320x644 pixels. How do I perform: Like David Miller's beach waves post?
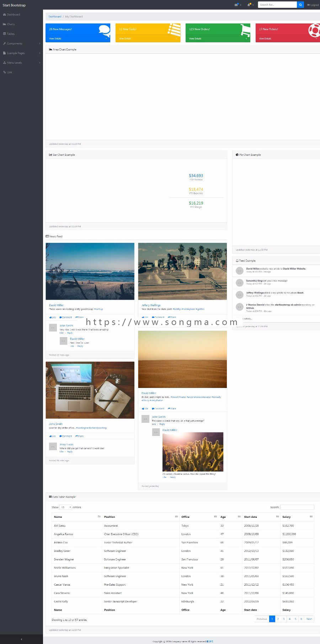[52, 317]
